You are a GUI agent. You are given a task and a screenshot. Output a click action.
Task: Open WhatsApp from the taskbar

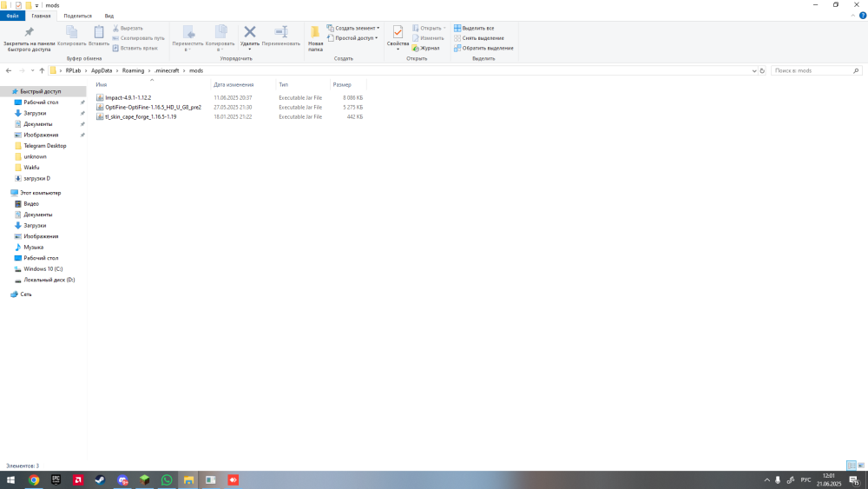(167, 480)
